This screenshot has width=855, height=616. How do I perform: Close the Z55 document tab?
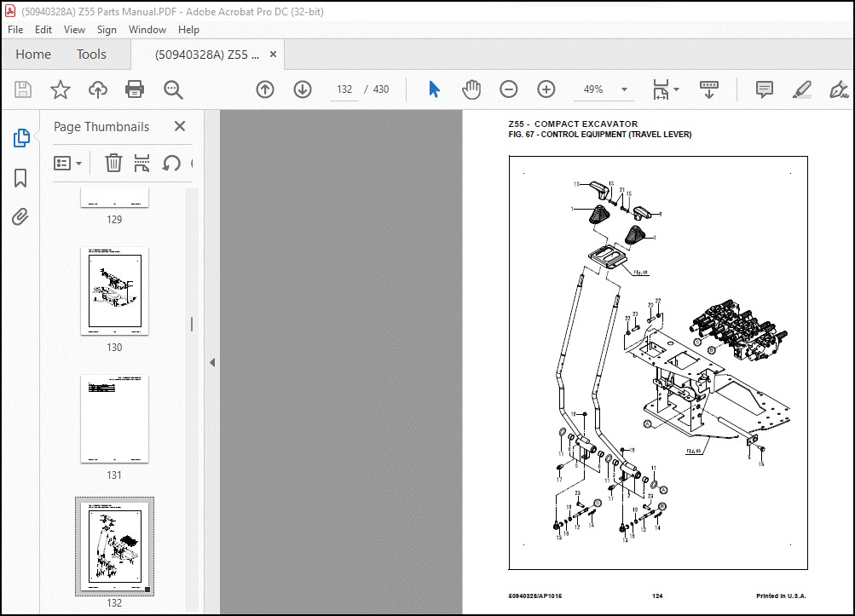[x=273, y=55]
